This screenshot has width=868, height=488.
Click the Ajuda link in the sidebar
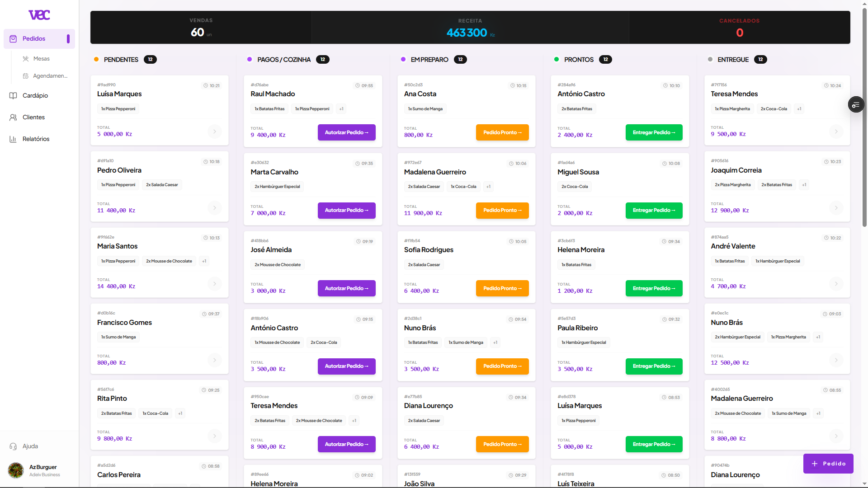click(30, 446)
